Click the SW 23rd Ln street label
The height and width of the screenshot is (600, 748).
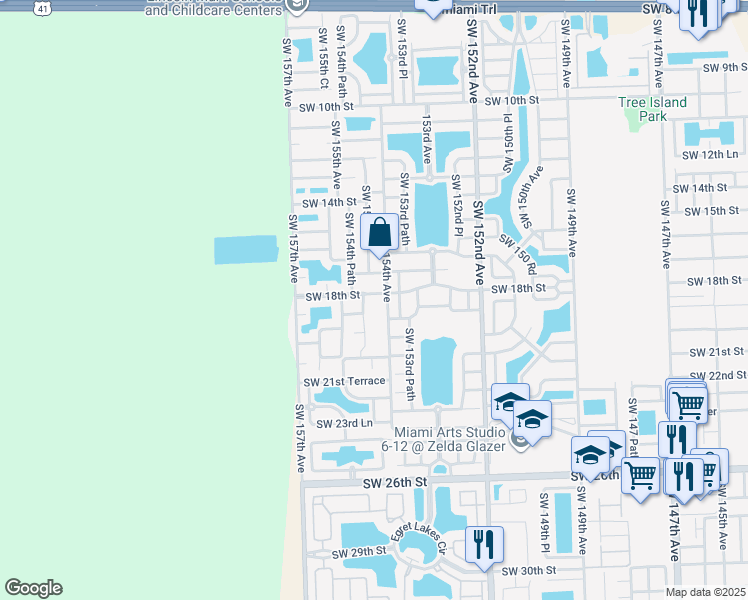point(344,424)
